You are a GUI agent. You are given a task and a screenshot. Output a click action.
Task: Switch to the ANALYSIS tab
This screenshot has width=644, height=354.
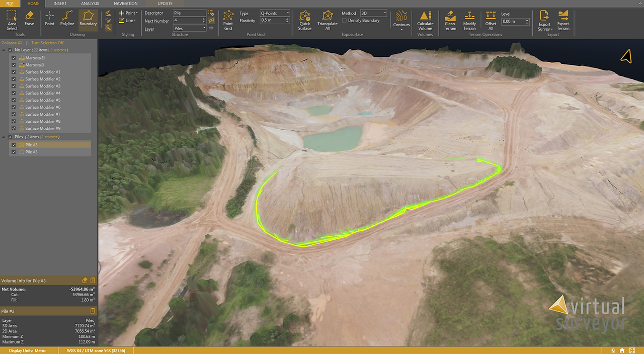click(x=90, y=4)
